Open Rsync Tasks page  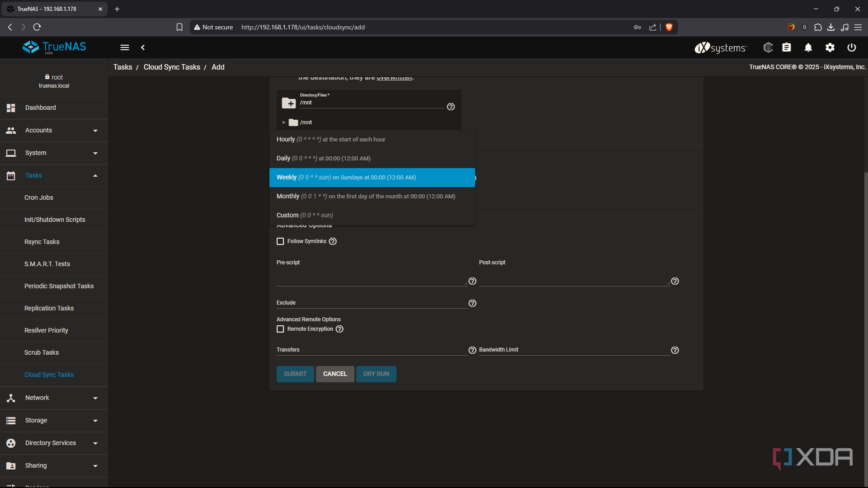pyautogui.click(x=54, y=242)
